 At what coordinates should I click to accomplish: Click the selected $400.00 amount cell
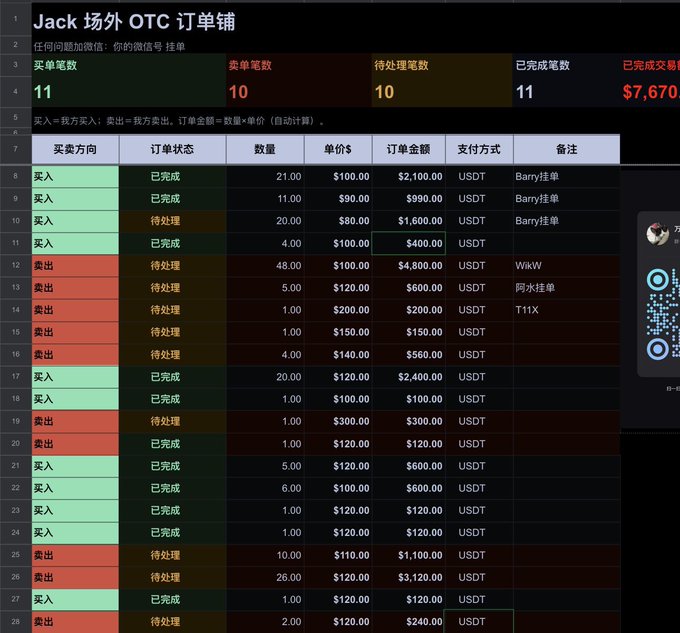(x=409, y=243)
